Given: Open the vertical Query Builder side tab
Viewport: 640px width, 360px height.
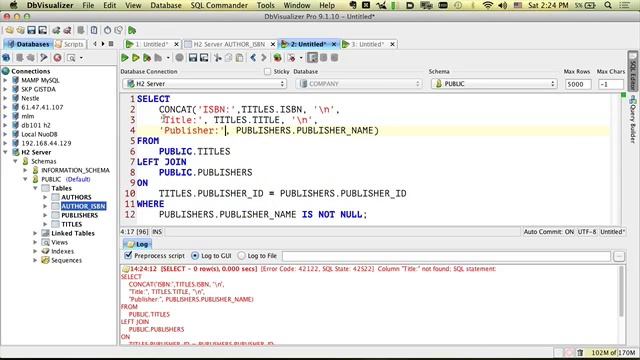Looking at the screenshot, I should point(633,119).
